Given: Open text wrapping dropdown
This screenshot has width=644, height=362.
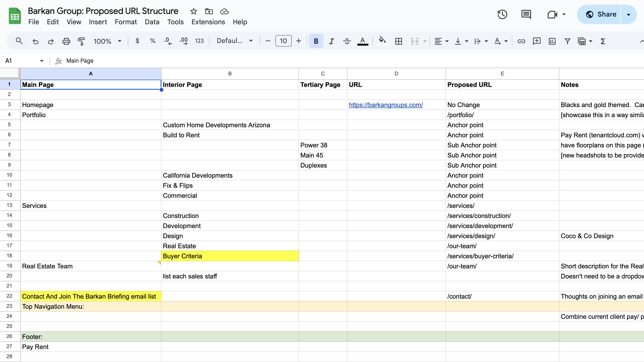Looking at the screenshot, I should 481,41.
